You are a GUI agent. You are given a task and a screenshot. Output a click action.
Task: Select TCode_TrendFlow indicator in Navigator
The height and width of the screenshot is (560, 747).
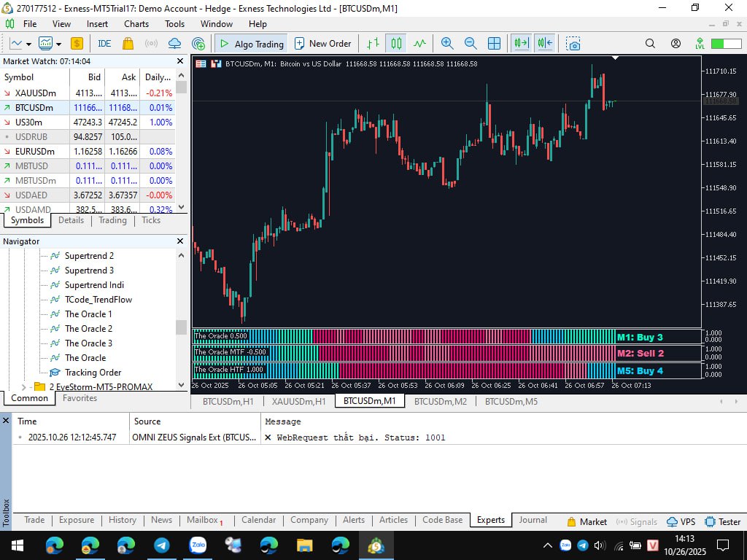[98, 300]
